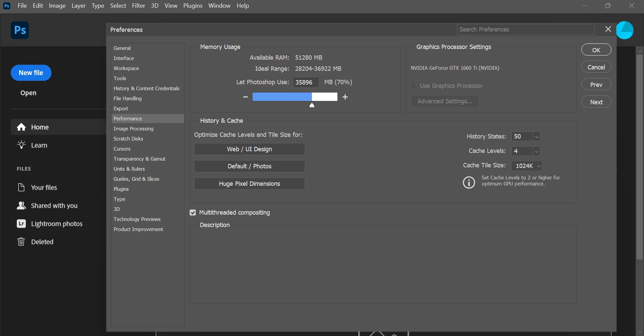Image resolution: width=644 pixels, height=336 pixels.
Task: Open the Image menu
Action: point(57,6)
